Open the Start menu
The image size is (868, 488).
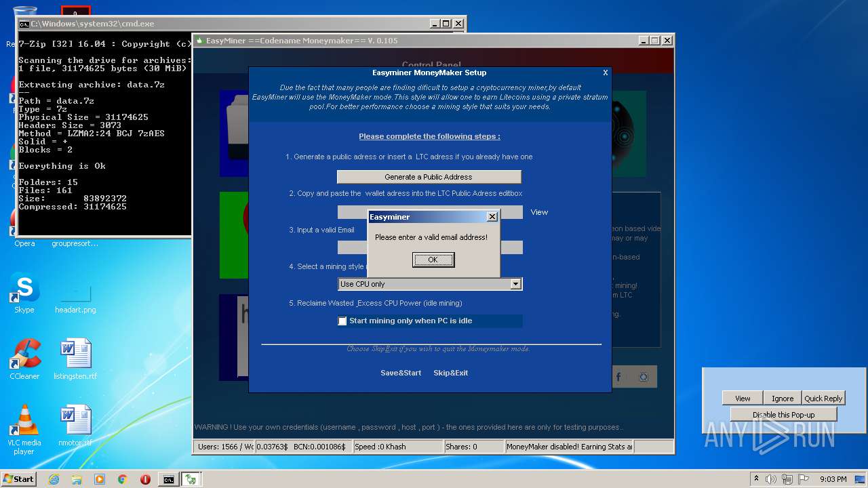(x=18, y=479)
